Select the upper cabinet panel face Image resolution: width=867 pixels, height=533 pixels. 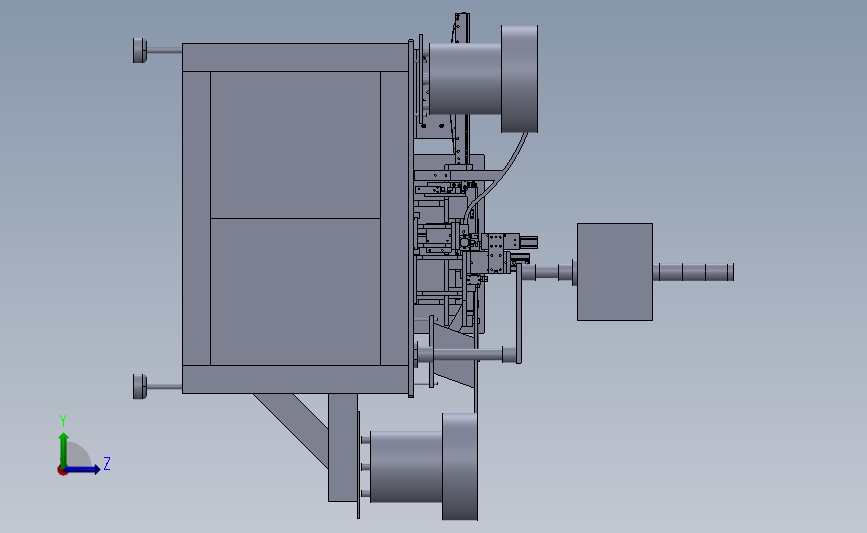[x=295, y=145]
